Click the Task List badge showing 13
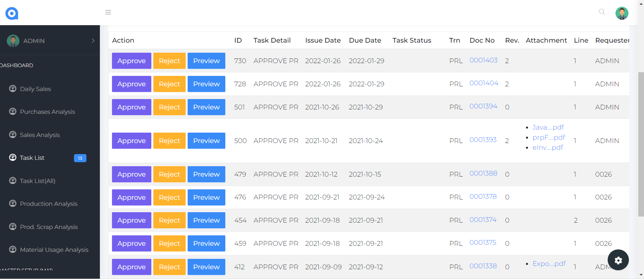Image resolution: width=644 pixels, height=279 pixels. coord(80,158)
